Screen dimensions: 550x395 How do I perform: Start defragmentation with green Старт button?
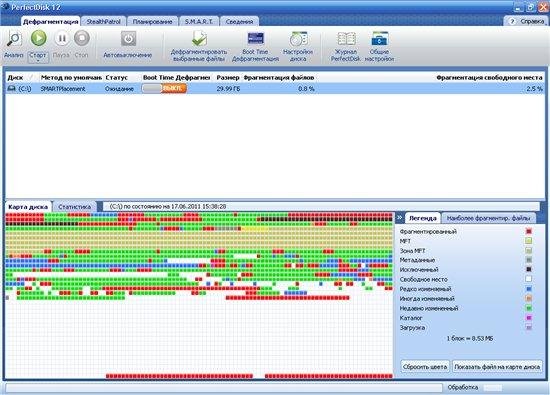[39, 38]
